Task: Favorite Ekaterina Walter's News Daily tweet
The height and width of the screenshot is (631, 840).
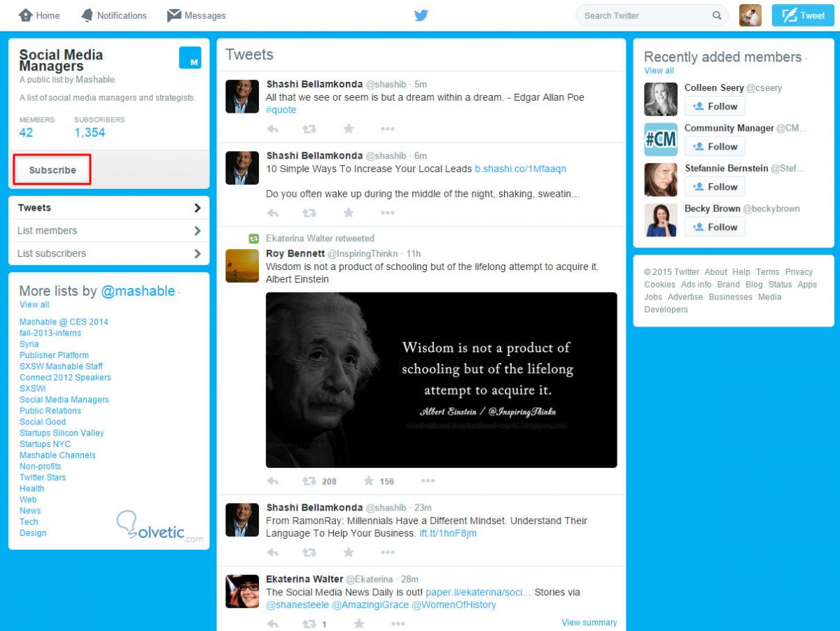Action: [359, 623]
